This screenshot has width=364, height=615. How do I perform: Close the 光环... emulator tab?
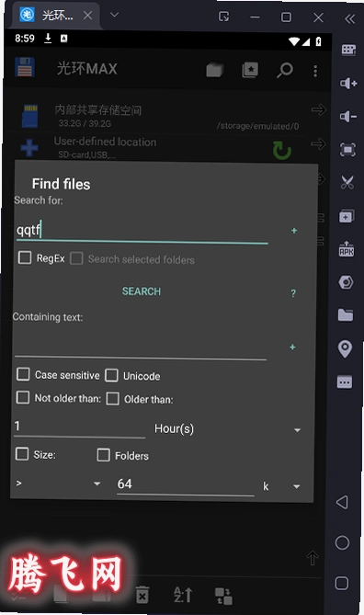(88, 16)
